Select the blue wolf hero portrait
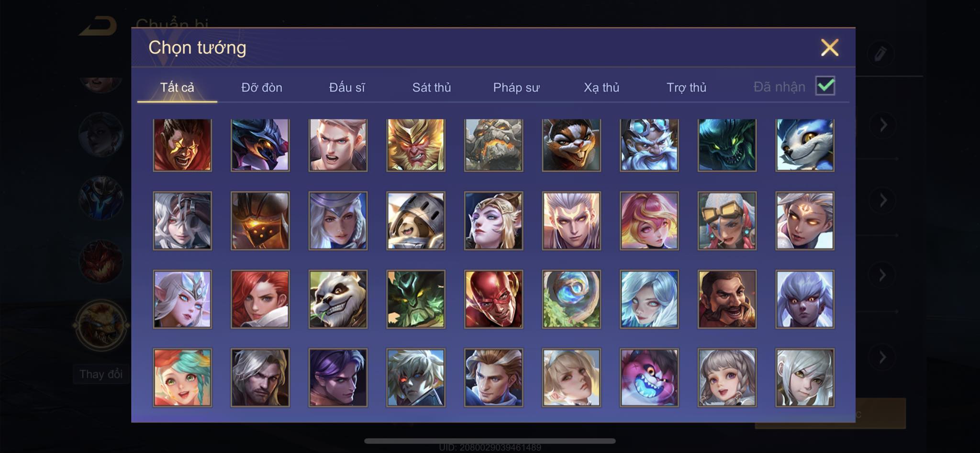 point(805,145)
